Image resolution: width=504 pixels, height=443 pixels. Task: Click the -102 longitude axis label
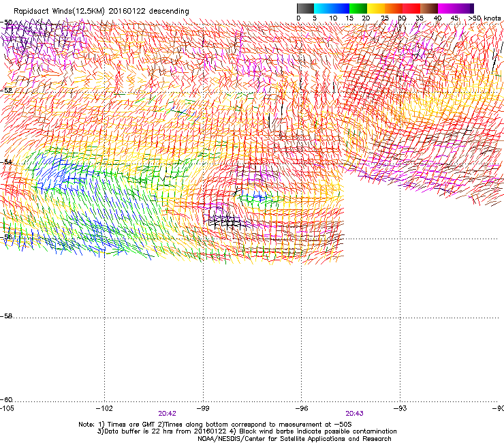104,408
